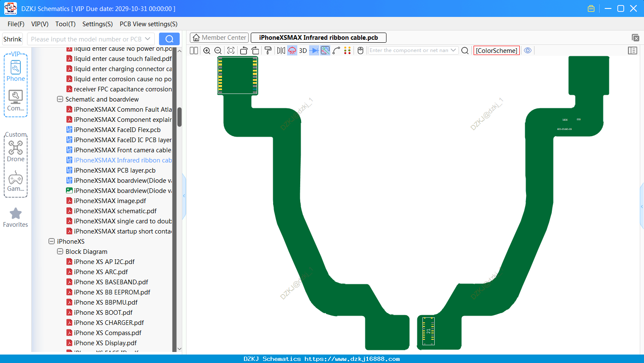Collapse the Block Diagram folder
The image size is (644, 363).
click(x=60, y=251)
